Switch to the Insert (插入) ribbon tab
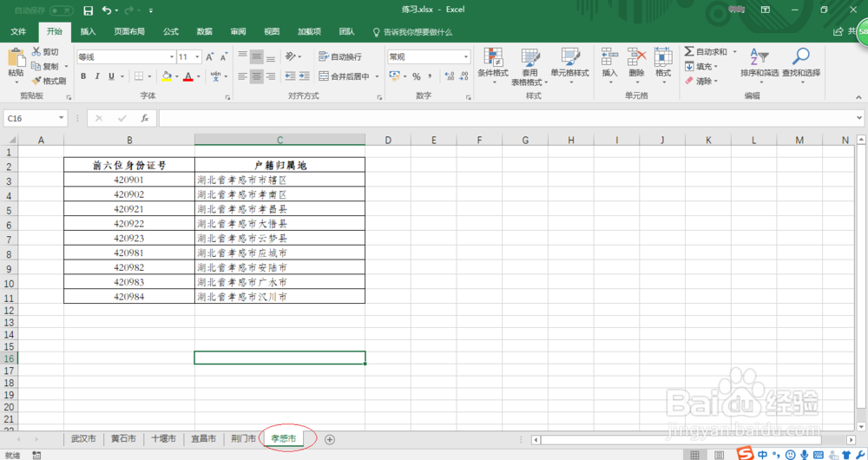Viewport: 868px width, 460px height. pos(88,32)
